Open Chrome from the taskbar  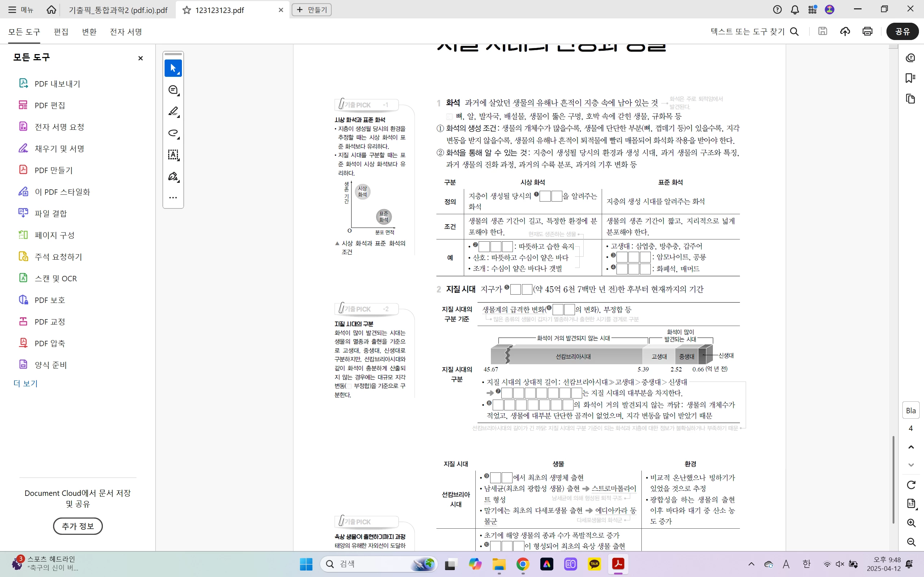point(522,564)
